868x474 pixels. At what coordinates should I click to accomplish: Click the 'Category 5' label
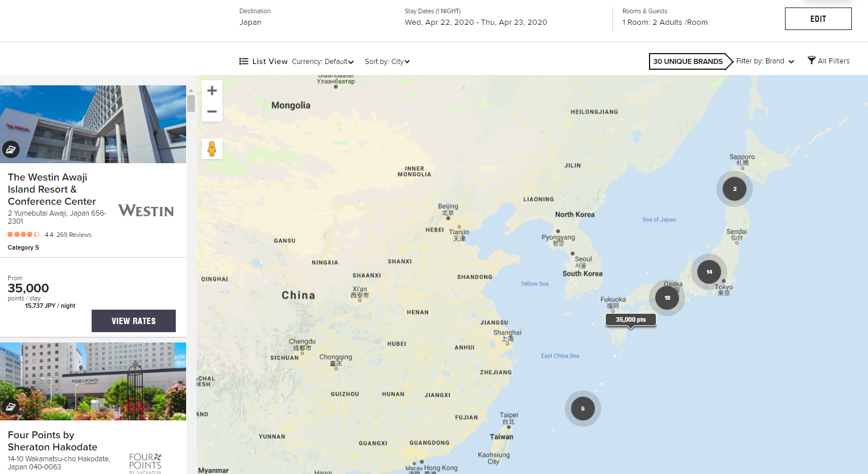coord(24,247)
